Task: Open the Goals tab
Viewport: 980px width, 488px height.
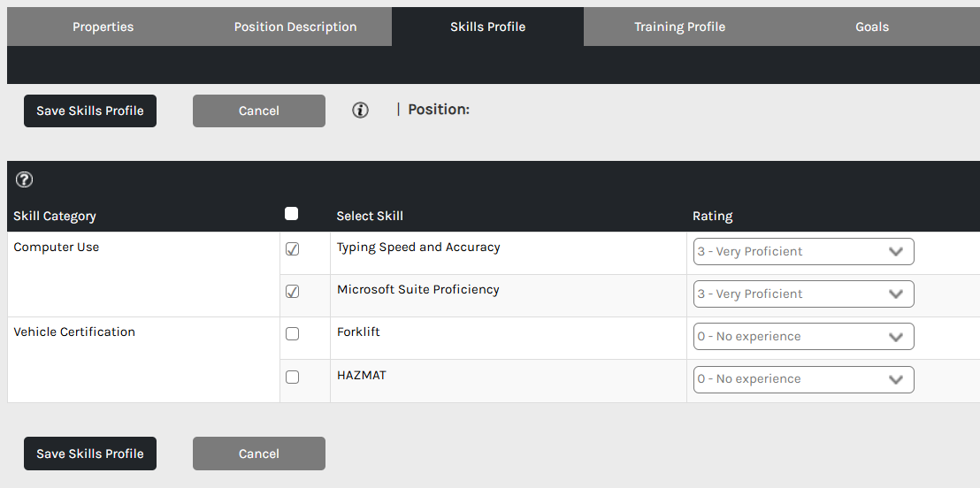Action: (x=872, y=27)
